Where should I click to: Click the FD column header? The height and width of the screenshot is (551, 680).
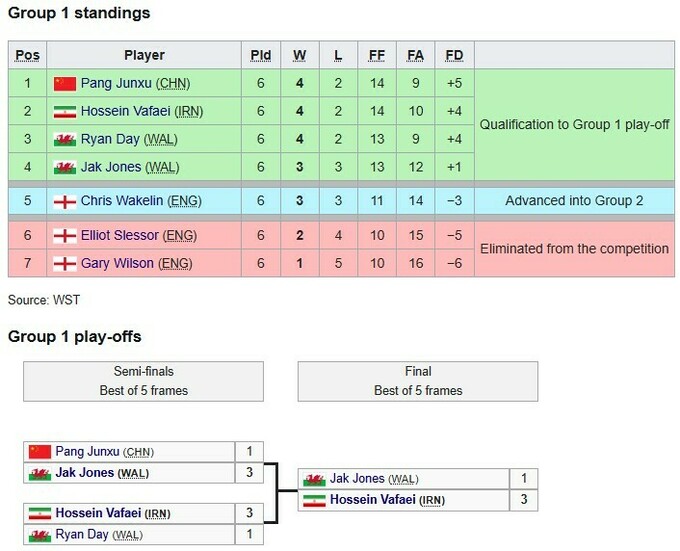tap(454, 55)
